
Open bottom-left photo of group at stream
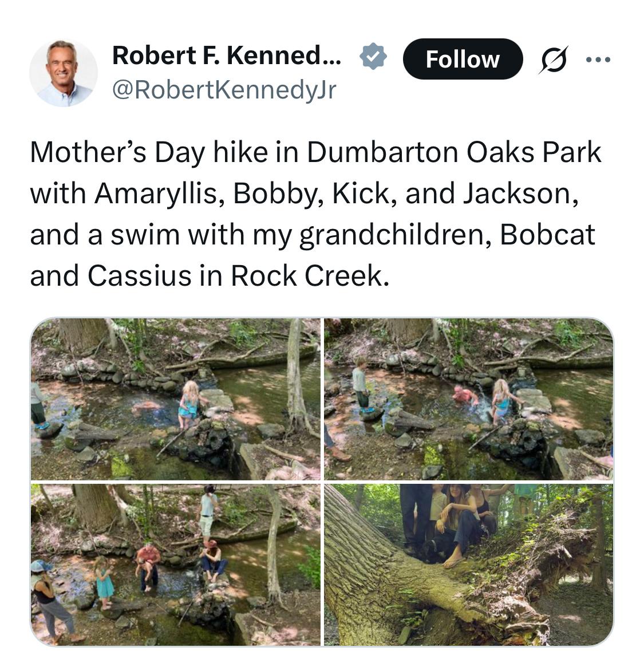pos(176,565)
